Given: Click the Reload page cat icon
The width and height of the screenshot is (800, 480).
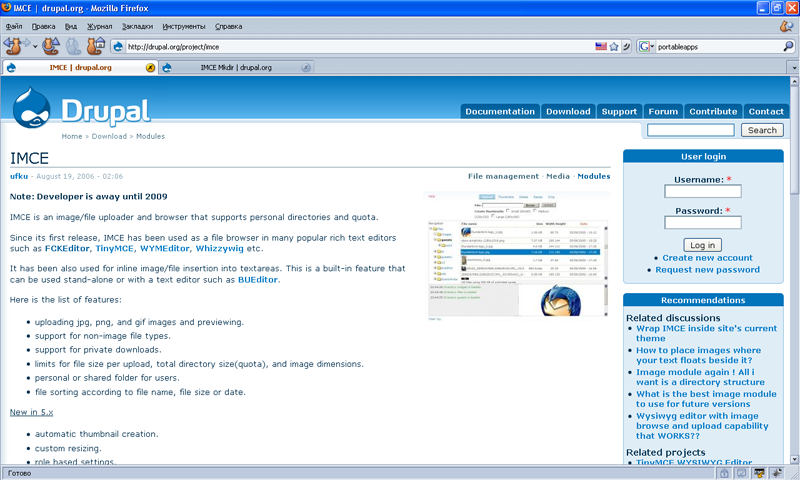Looking at the screenshot, I should pos(51,46).
